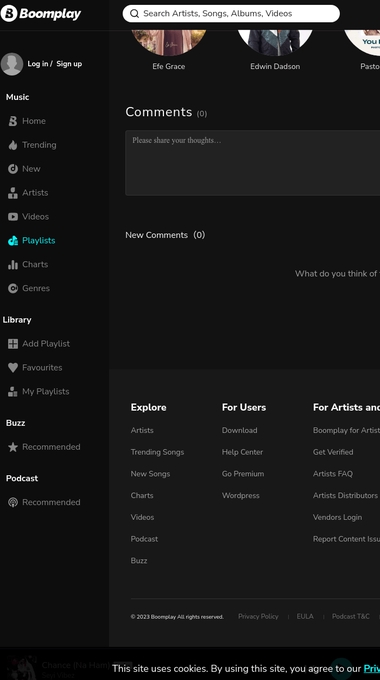This screenshot has width=380, height=680.
Task: Click the Boomplay logo icon
Action: tap(9, 13)
